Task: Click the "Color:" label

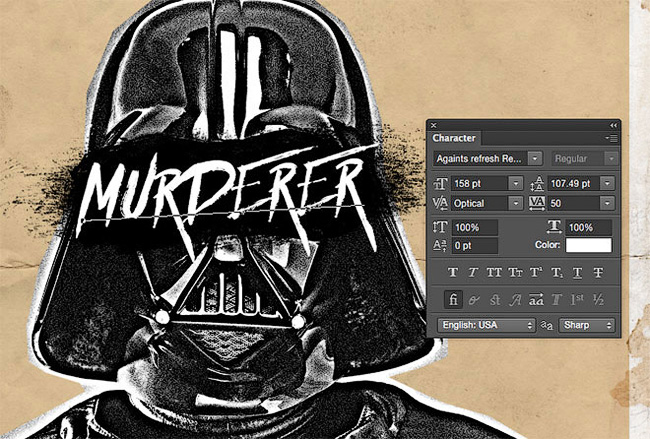Action: pyautogui.click(x=547, y=245)
